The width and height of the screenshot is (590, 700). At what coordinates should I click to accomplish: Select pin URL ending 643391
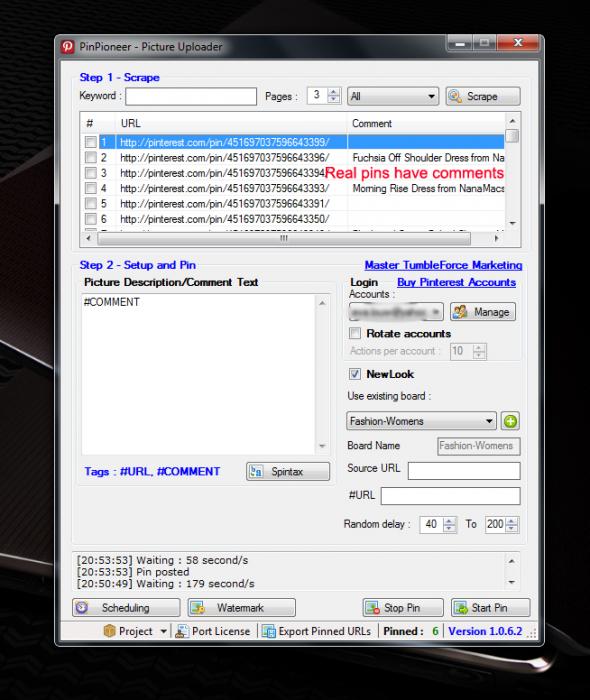[224, 204]
